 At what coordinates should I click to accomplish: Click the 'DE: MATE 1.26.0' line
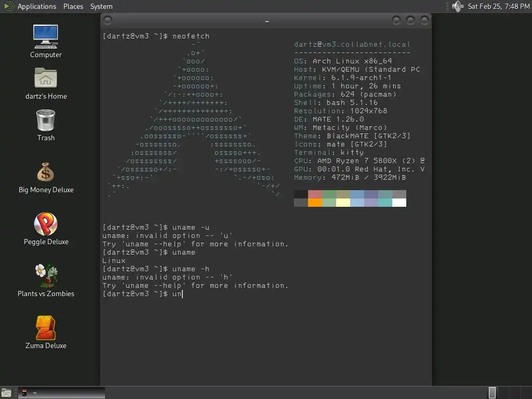coord(329,119)
